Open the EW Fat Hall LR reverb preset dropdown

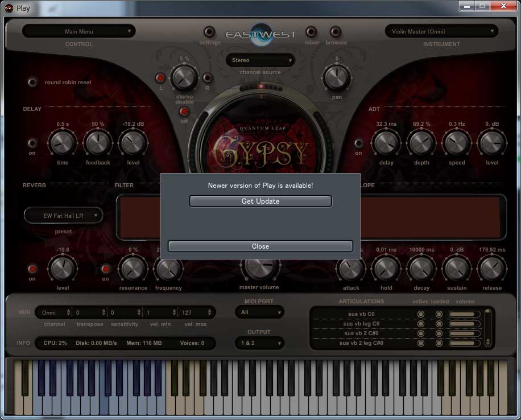[x=64, y=216]
